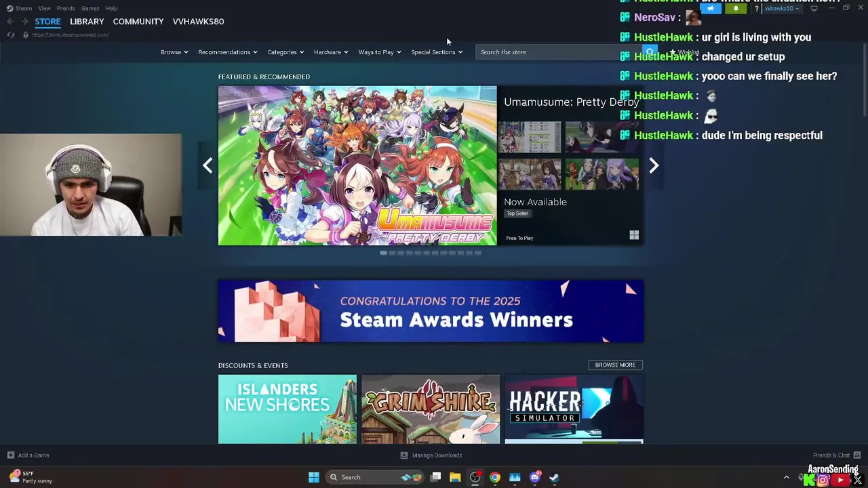Launch Google Chrome from the taskbar
This screenshot has height=488, width=868.
495,477
